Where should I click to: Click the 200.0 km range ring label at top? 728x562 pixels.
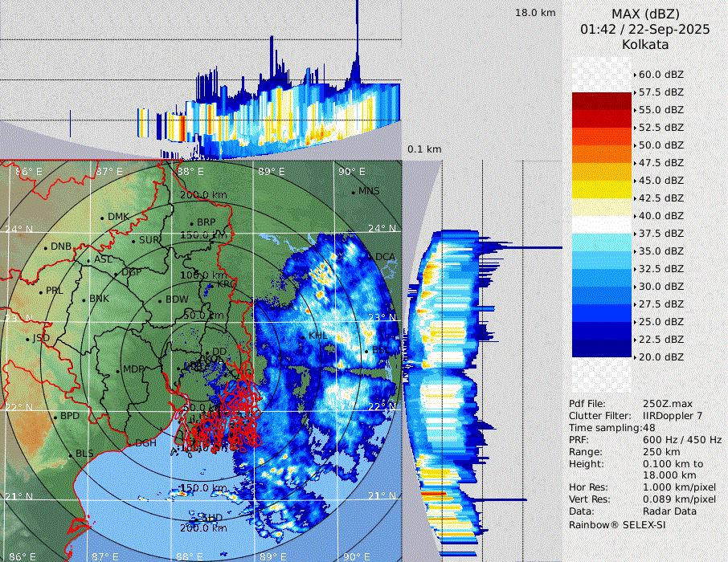[x=202, y=195]
